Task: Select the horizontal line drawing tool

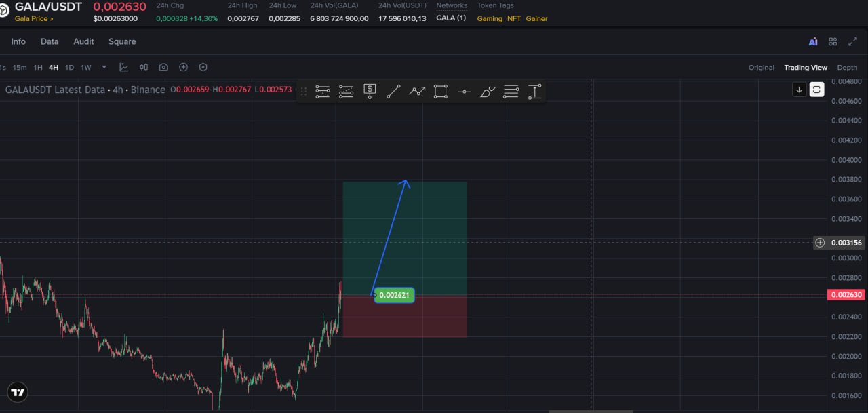Action: (464, 92)
